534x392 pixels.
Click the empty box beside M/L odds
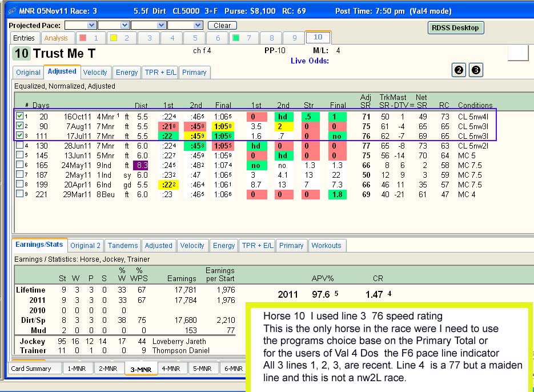point(518,53)
